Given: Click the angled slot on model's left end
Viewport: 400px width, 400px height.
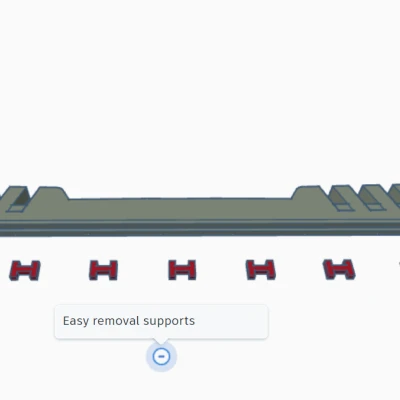Looking at the screenshot, I should click(x=19, y=199).
